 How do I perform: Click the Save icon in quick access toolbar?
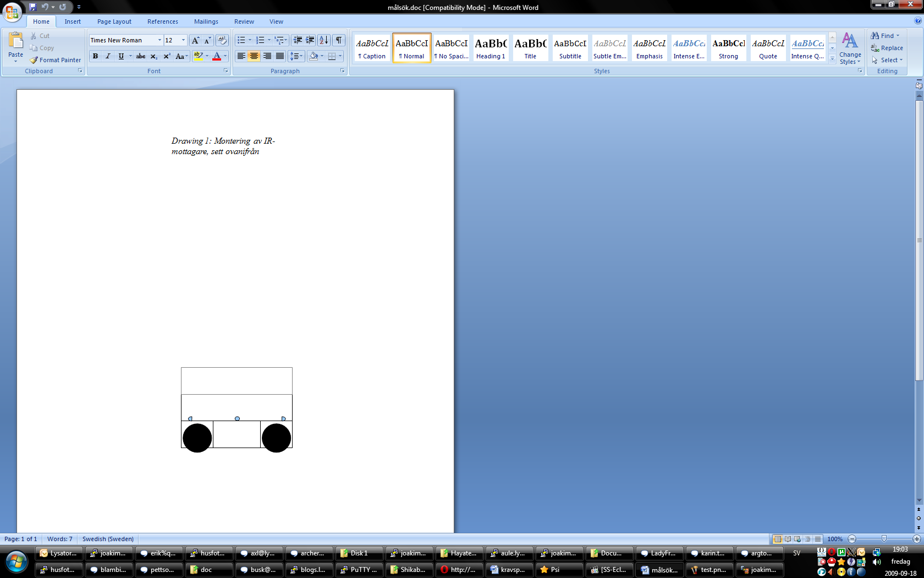pos(33,7)
